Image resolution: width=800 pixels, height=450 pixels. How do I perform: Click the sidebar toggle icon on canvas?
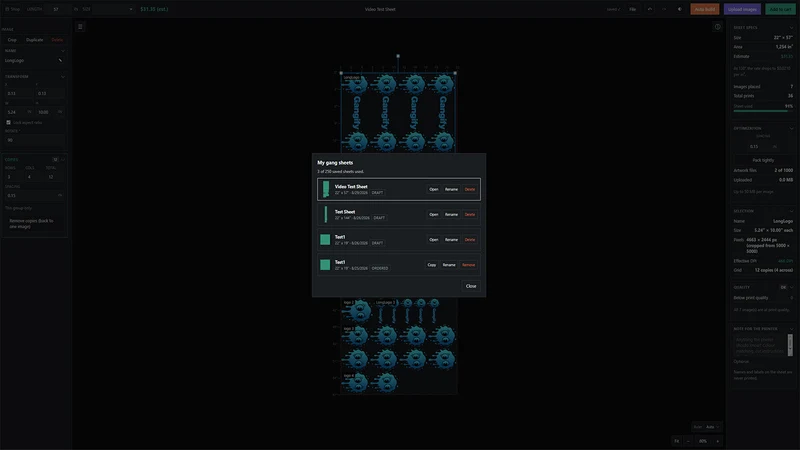[80, 27]
